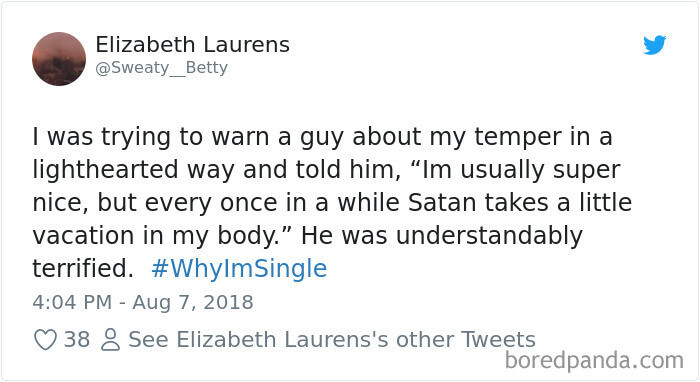This screenshot has width=700, height=382.
Task: Click the blue Twitter bird logo
Action: point(654,45)
